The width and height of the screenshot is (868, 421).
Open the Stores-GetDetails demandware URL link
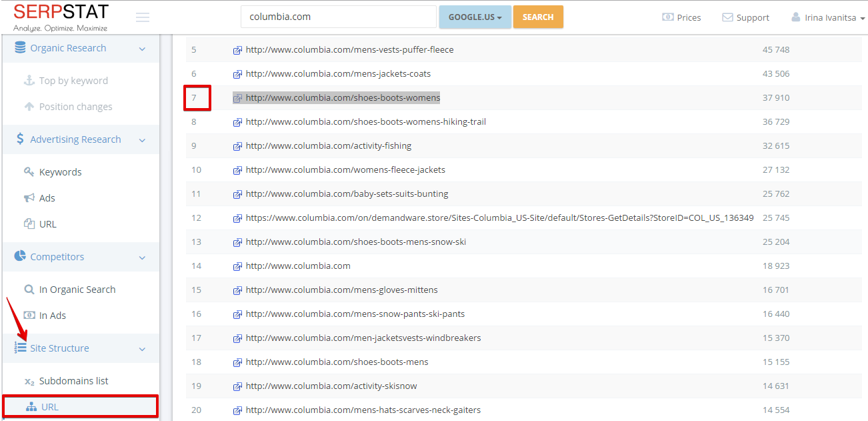[500, 218]
